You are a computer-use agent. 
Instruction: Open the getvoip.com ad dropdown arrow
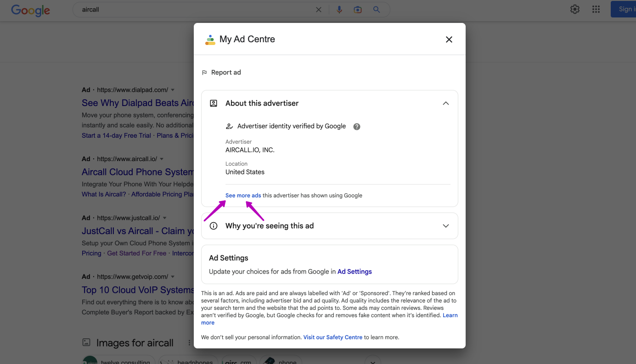173,277
